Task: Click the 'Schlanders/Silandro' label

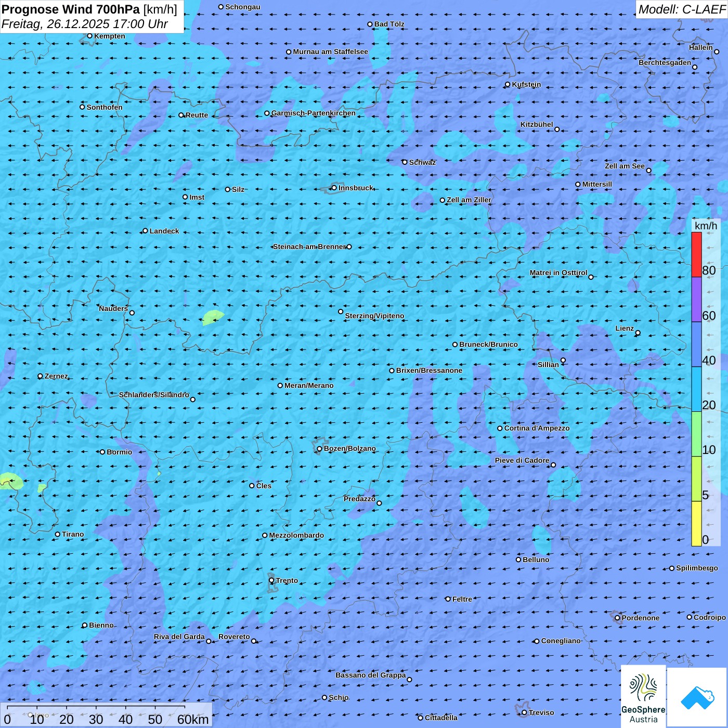Action: [154, 395]
